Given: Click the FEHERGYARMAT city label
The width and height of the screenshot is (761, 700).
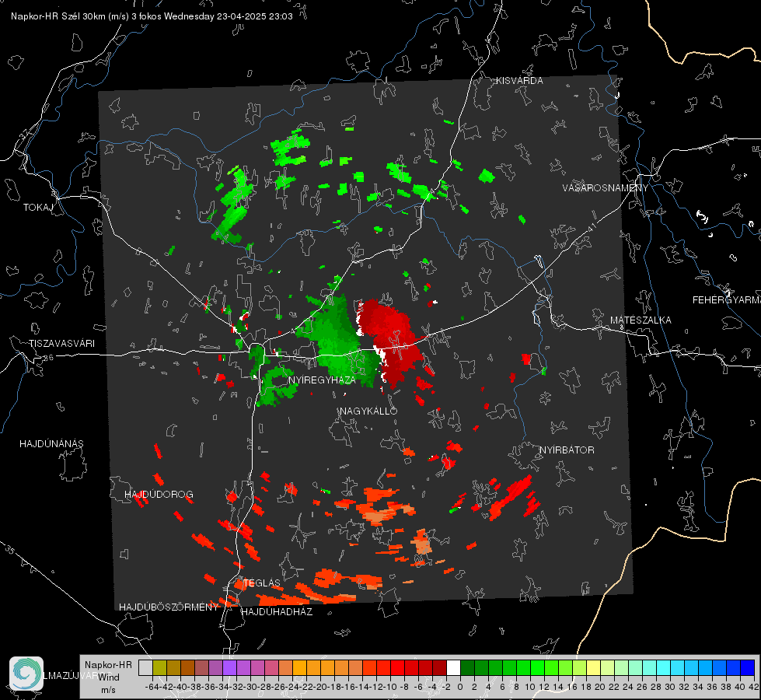Looking at the screenshot, I should pos(727,300).
